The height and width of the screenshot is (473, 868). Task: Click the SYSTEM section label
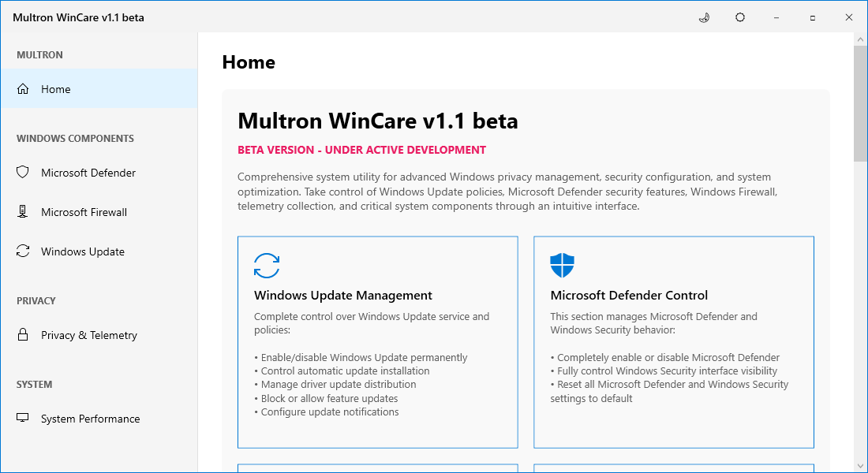tap(34, 385)
